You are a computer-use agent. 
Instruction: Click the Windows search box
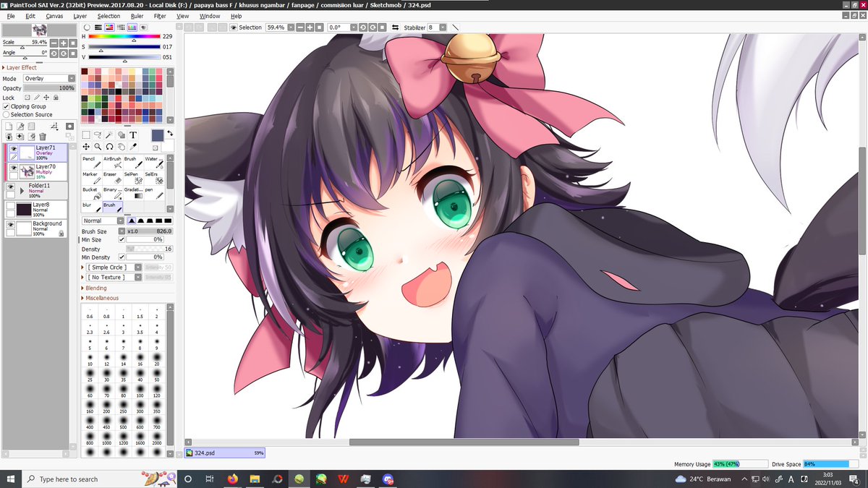(101, 479)
